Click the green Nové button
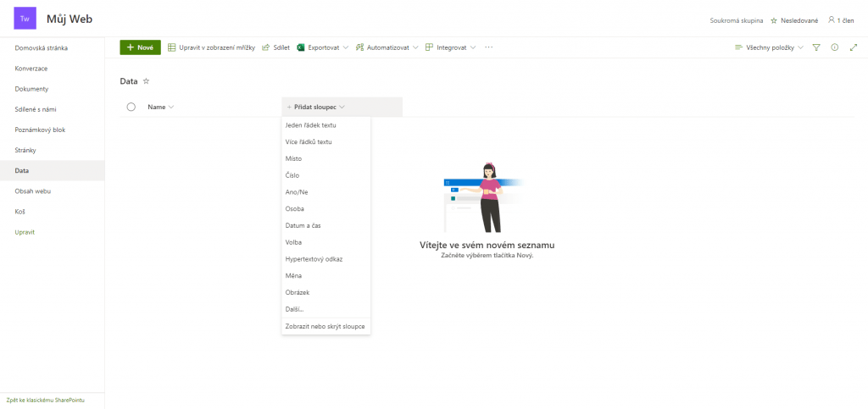 click(x=140, y=47)
